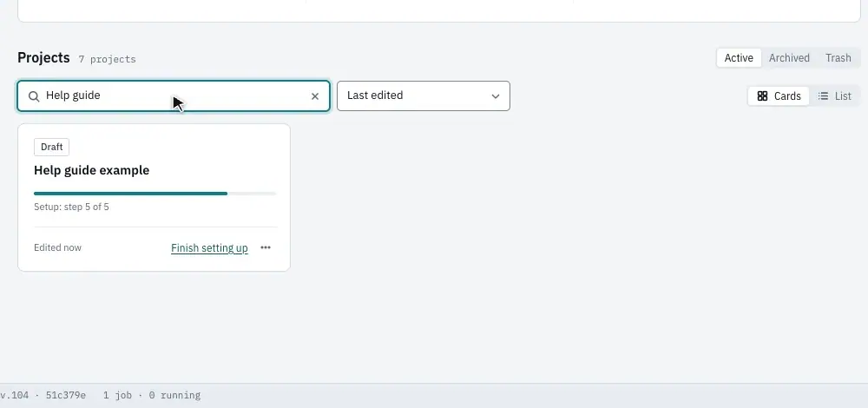Click the Setup: step 5 of 5 text
The height and width of the screenshot is (408, 868).
[71, 207]
